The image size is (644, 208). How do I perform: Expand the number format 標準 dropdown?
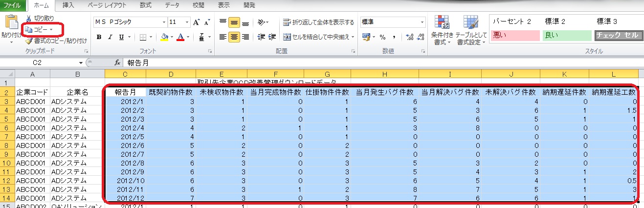[x=422, y=22]
